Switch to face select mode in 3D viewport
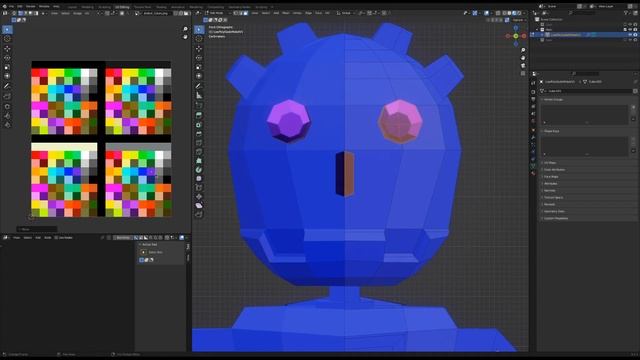The height and width of the screenshot is (360, 640). (245, 13)
